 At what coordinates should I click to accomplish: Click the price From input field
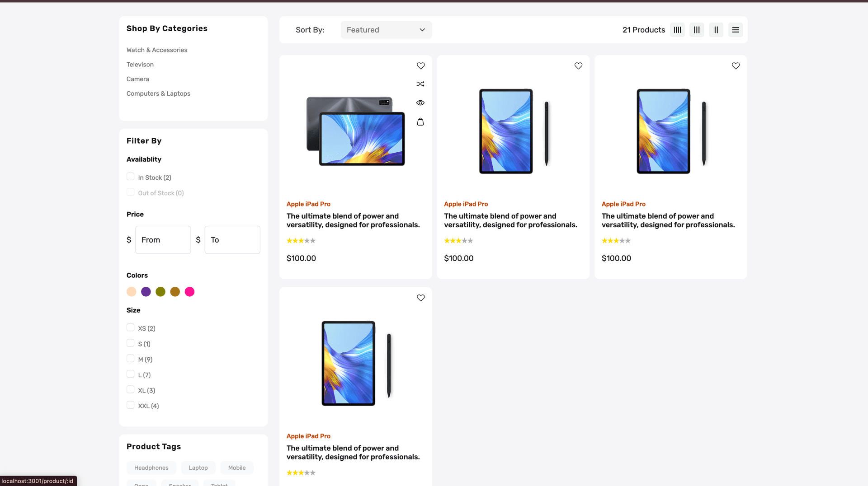click(x=163, y=240)
